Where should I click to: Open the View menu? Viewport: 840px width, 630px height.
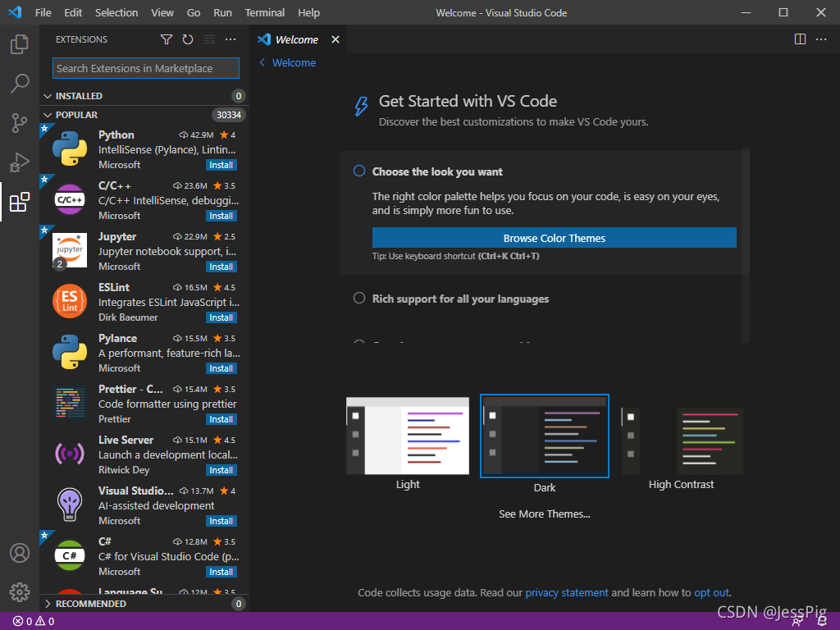(x=162, y=12)
